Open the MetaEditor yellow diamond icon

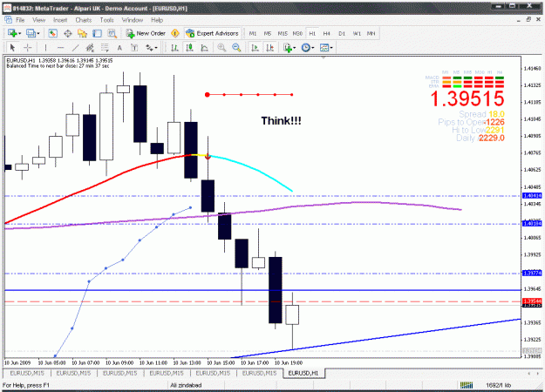tap(175, 33)
